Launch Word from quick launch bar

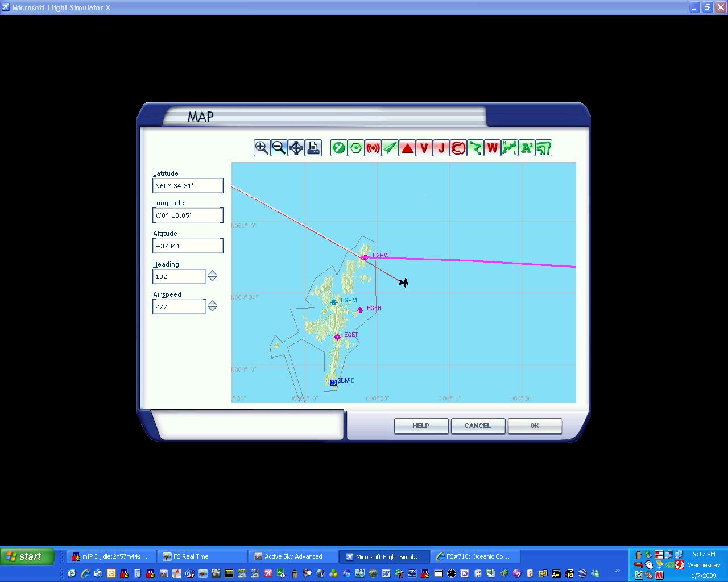click(x=386, y=573)
